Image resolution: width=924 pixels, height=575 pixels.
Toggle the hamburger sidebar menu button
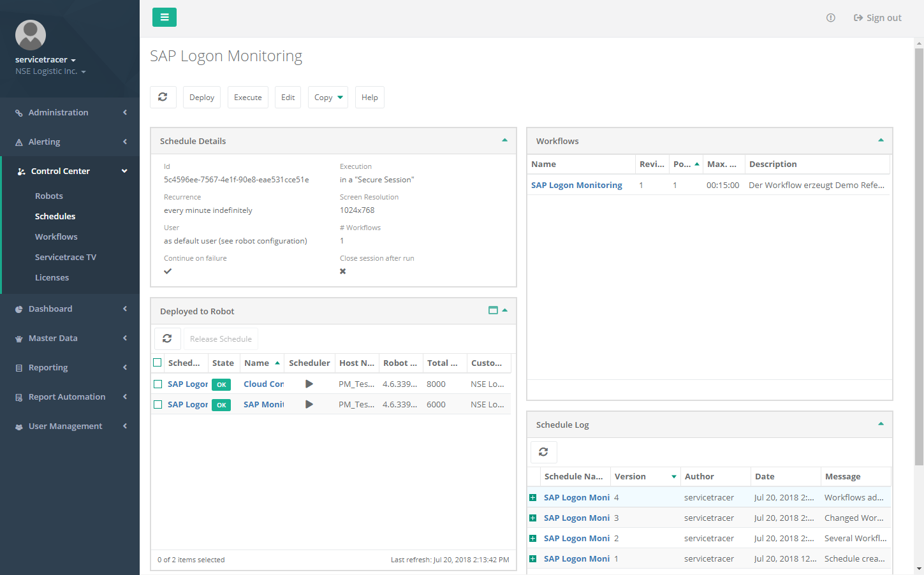click(165, 17)
